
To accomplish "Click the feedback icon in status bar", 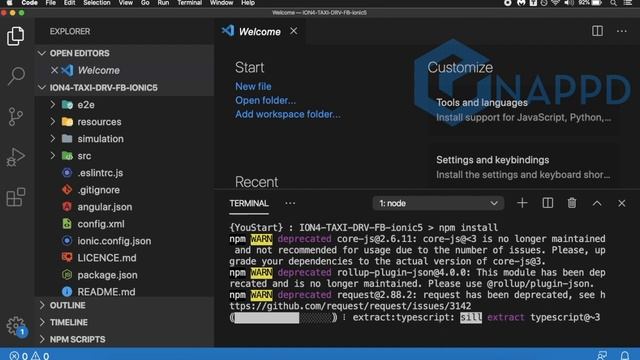I will coord(602,356).
